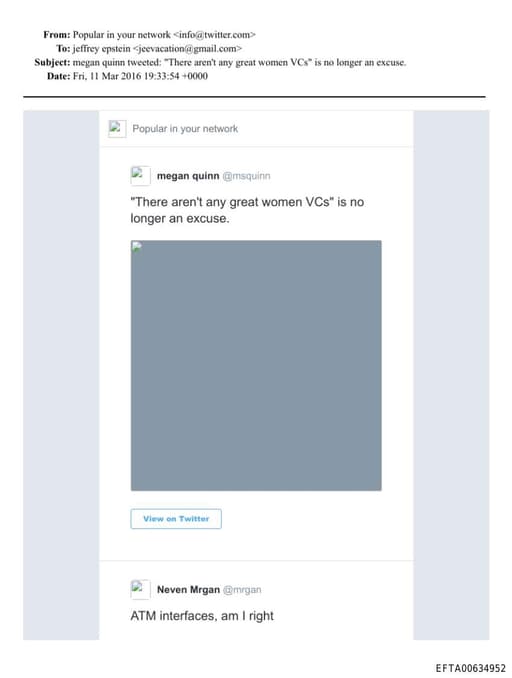This screenshot has width=512, height=678.
Task: Click the EFTA00634952 document number
Action: [x=470, y=668]
